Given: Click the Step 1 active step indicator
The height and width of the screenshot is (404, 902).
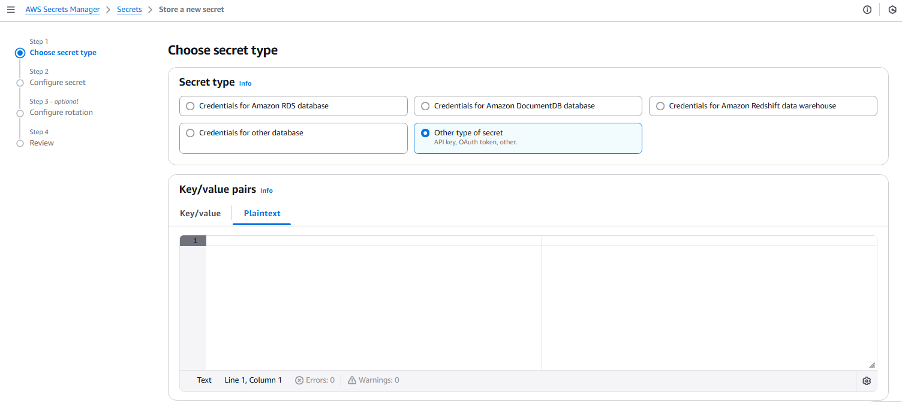Looking at the screenshot, I should [x=20, y=52].
